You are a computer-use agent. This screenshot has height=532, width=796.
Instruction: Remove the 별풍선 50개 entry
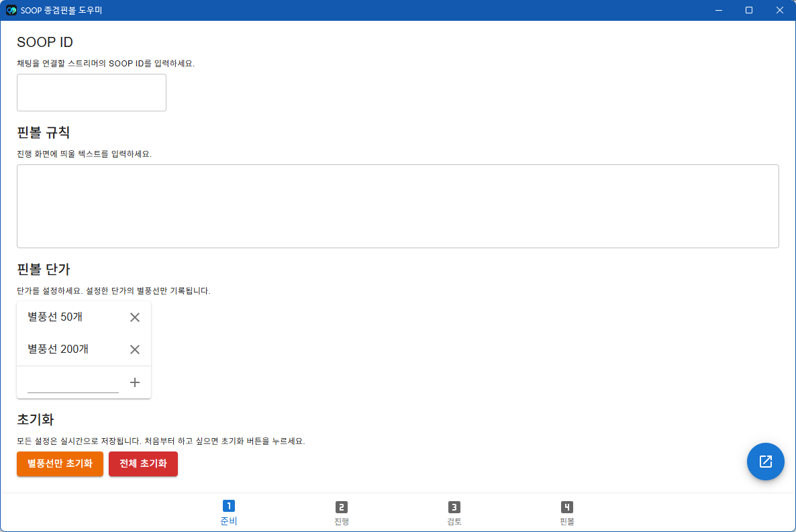134,317
